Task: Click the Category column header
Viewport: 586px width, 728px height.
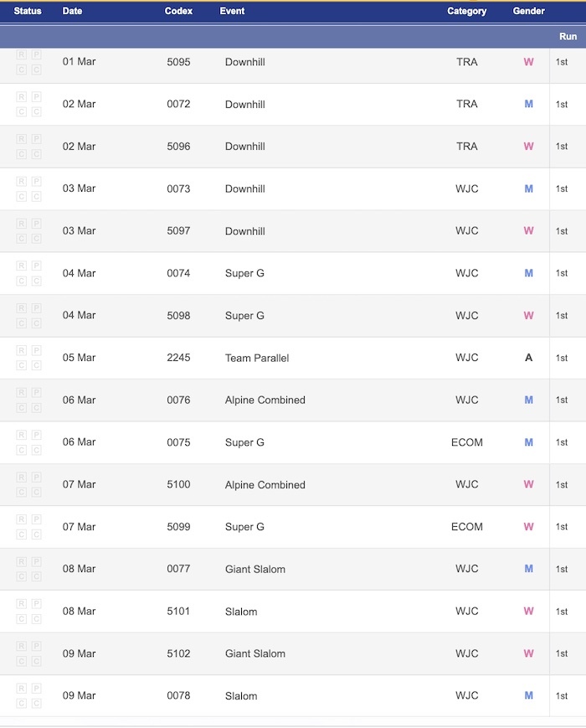Action: (x=467, y=11)
